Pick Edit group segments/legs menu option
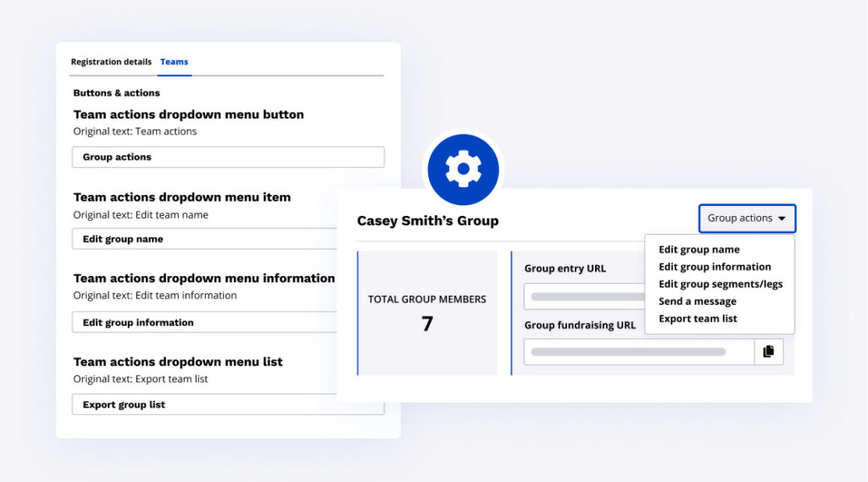Image resolution: width=868 pixels, height=482 pixels. [x=721, y=285]
